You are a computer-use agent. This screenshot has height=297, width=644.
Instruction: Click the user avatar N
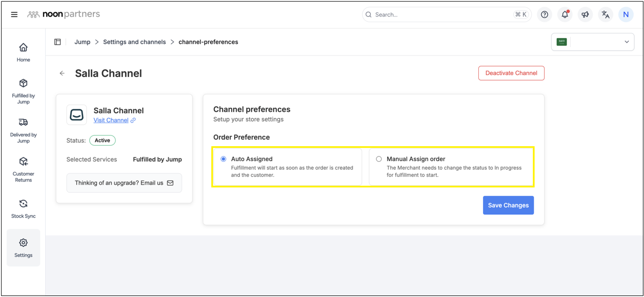[x=626, y=15]
